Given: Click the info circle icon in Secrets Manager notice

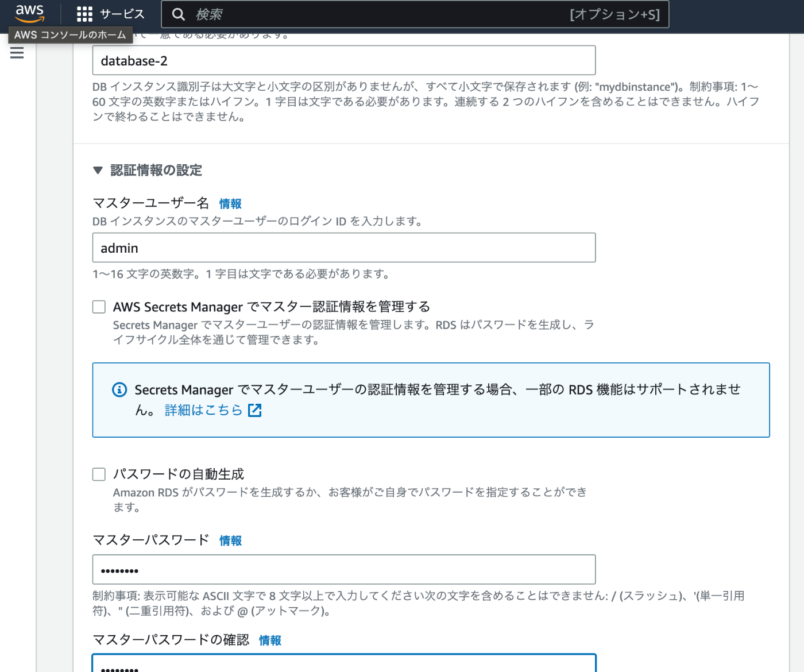Looking at the screenshot, I should 119,390.
